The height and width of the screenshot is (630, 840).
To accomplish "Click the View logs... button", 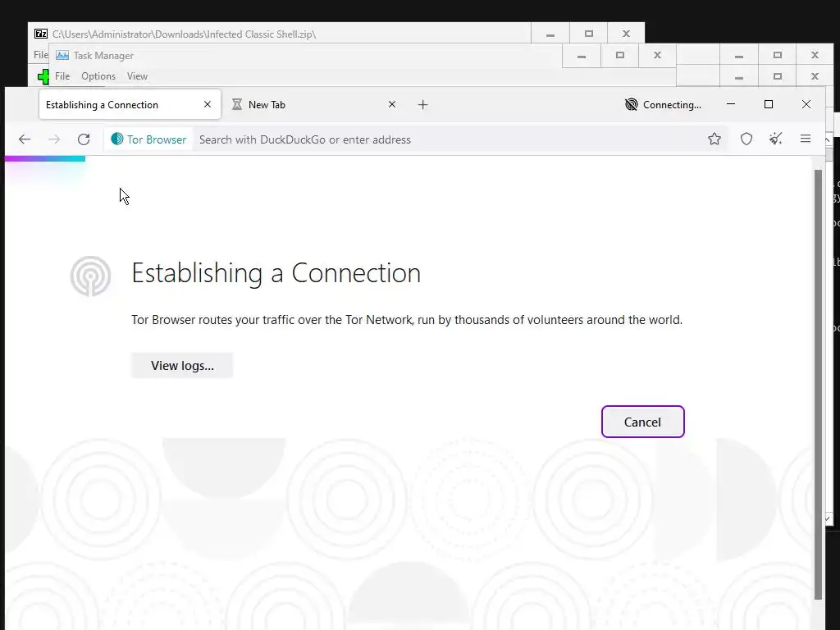I will pos(182,365).
